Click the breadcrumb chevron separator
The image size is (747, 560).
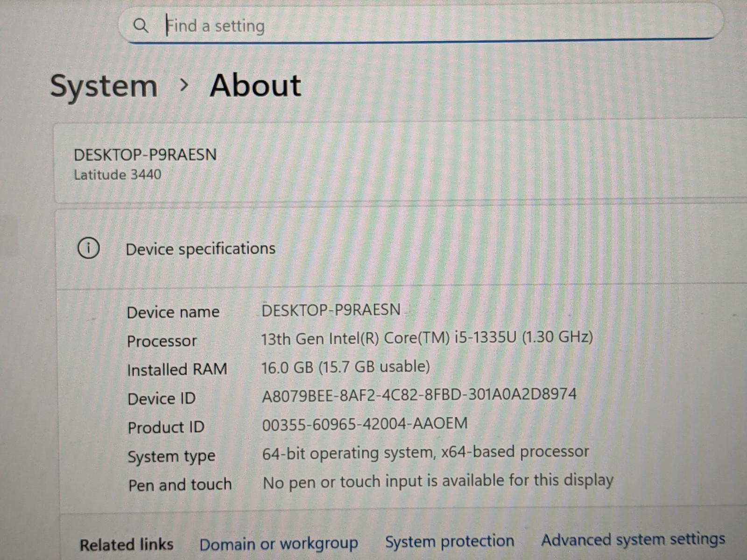coord(184,85)
